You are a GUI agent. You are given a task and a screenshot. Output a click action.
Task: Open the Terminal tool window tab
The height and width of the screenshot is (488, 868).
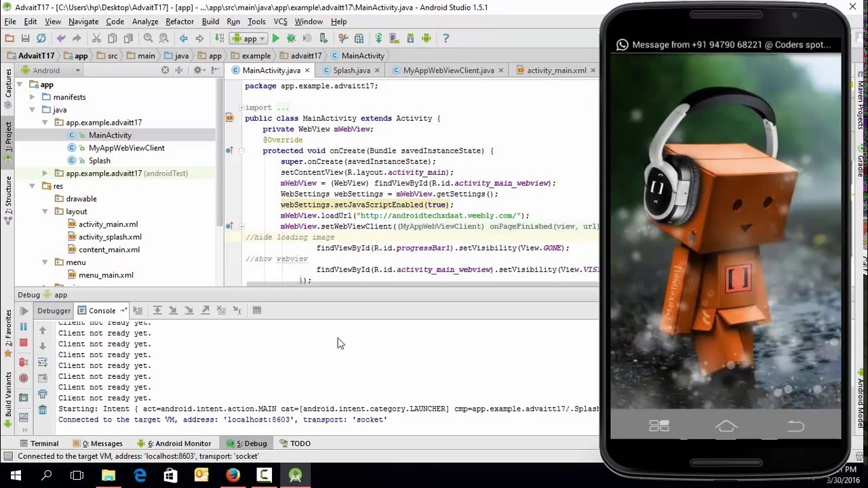(x=39, y=443)
